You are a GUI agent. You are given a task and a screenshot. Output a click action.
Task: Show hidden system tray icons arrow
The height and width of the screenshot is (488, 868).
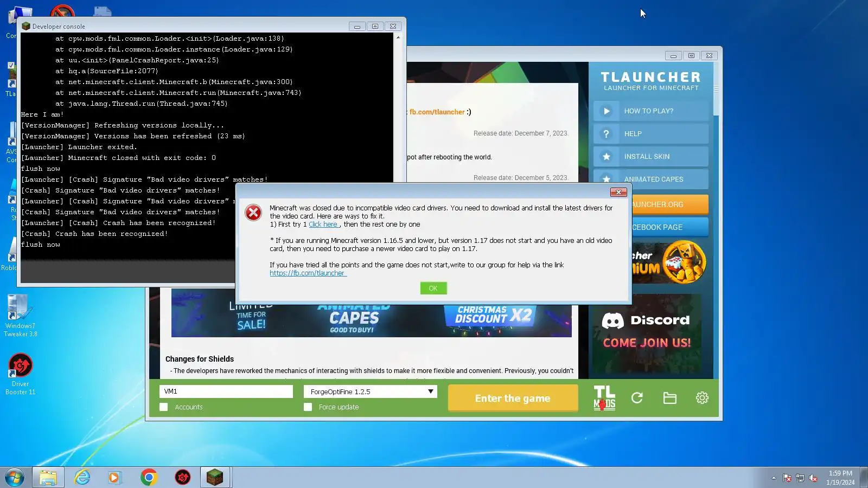(774, 478)
